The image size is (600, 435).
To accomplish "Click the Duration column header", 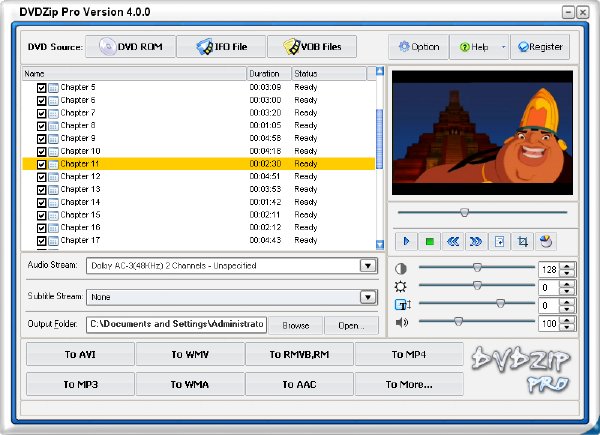I will click(x=269, y=73).
